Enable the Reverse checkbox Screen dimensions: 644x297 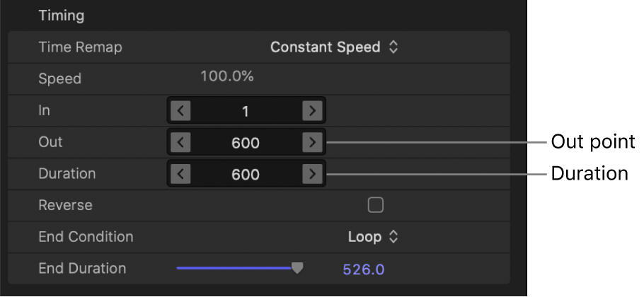[x=375, y=205]
